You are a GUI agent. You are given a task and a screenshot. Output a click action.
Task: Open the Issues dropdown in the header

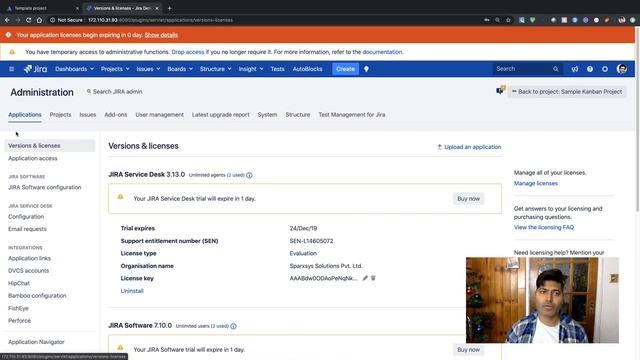tap(148, 69)
